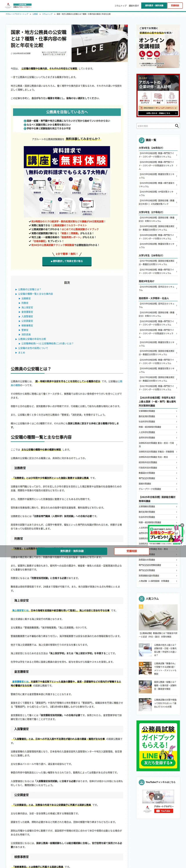Image resolution: width=186 pixels, height=868 pixels.
Task: Jump to 公安職の種類一覧と主な仕事内容 in contents
Action: pos(35,294)
